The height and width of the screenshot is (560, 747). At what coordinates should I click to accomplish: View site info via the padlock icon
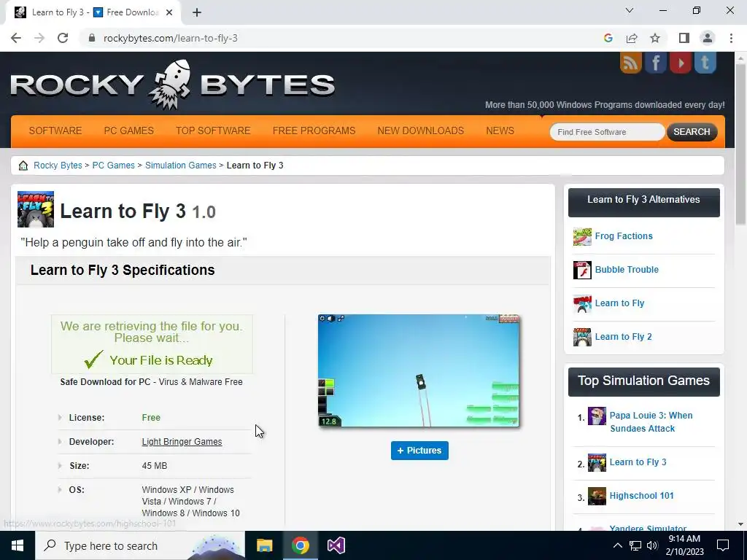coord(92,38)
